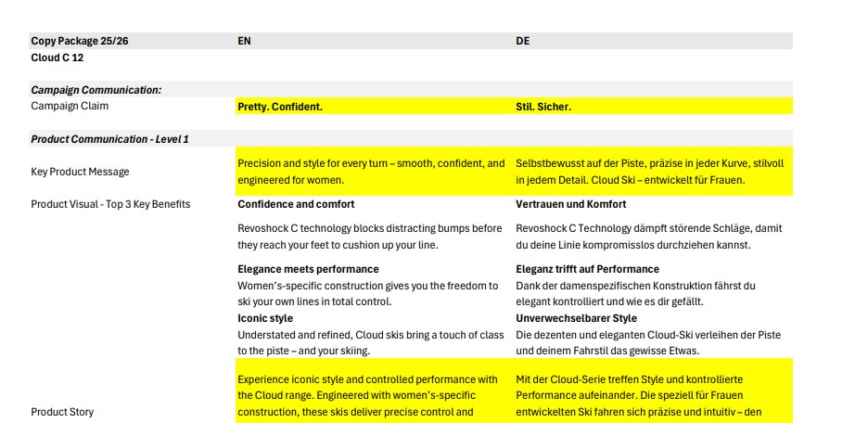The width and height of the screenshot is (868, 423).
Task: Select the German "Selbstbewusst auf der Piste" cell
Action: (651, 172)
